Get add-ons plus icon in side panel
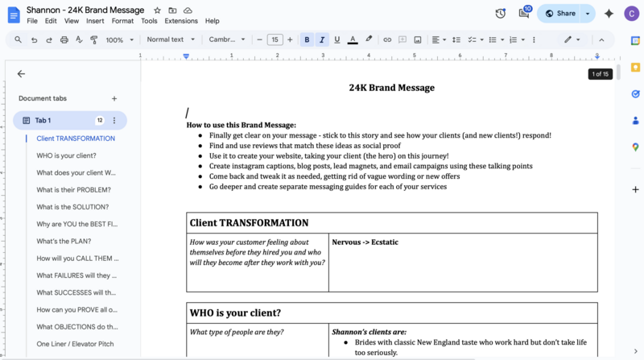The height and width of the screenshot is (360, 644). pos(635,189)
